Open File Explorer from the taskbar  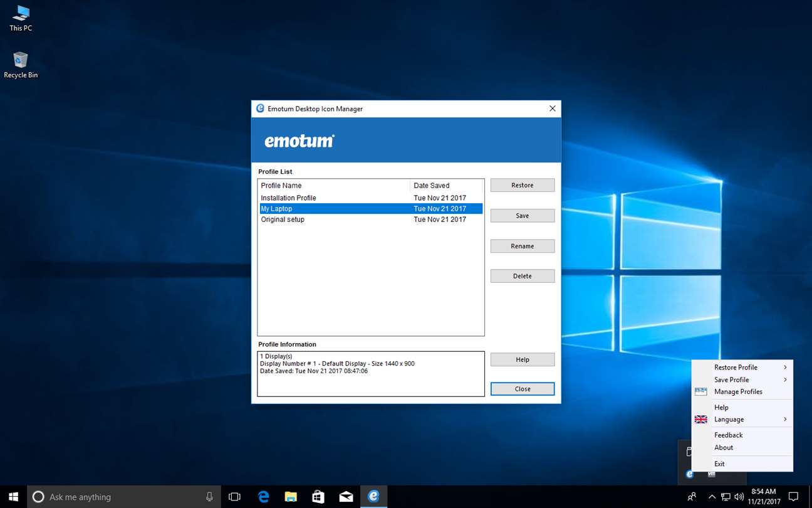click(291, 496)
